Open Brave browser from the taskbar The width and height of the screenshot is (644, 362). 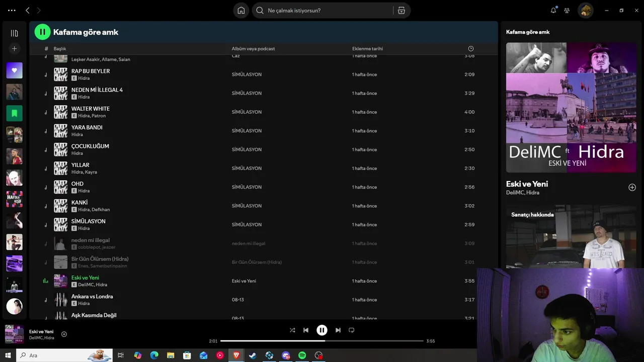(236, 355)
